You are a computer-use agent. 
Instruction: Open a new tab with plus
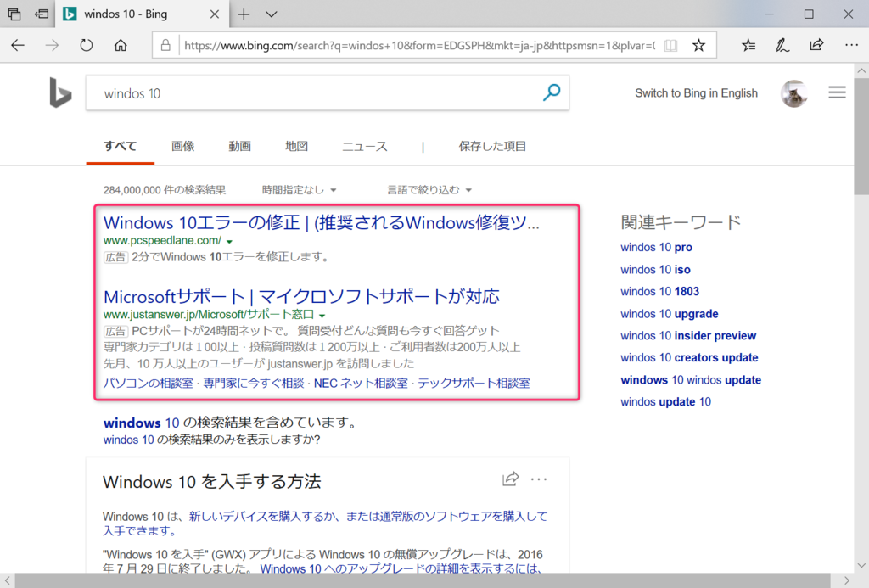(244, 14)
